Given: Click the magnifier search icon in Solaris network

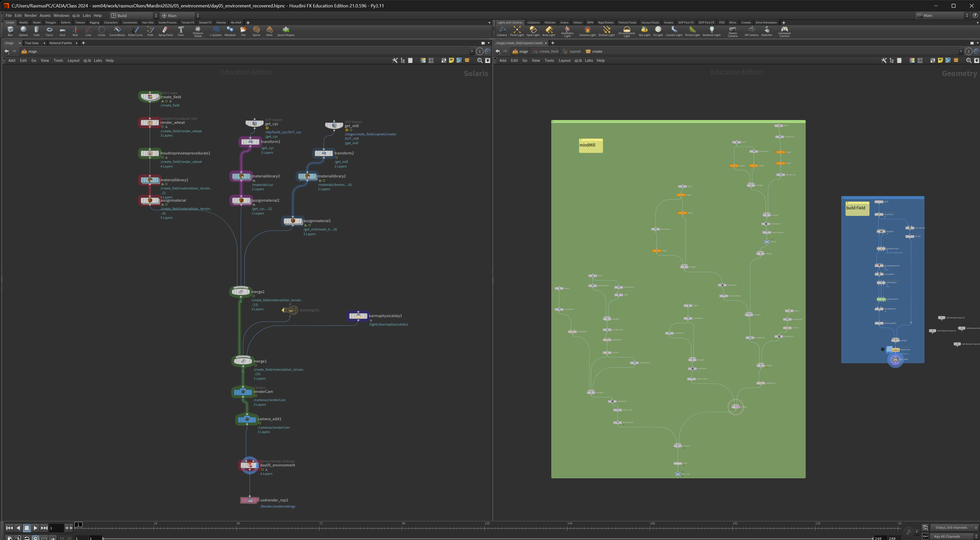Looking at the screenshot, I should 480,61.
